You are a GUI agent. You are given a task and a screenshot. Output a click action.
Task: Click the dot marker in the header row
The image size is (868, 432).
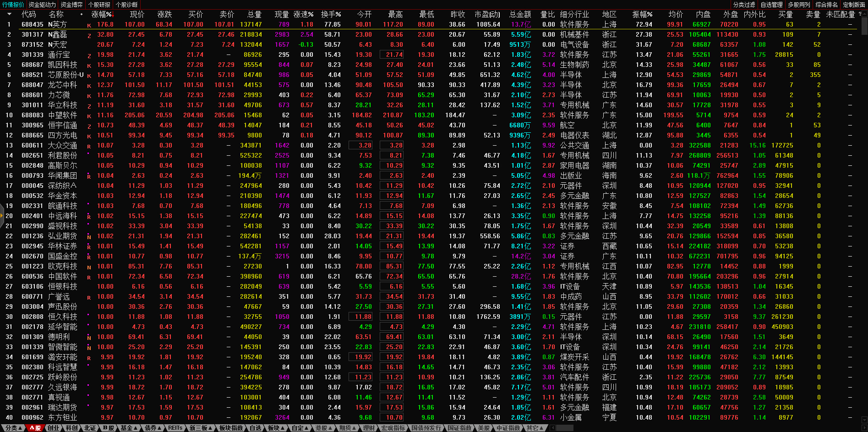coord(82,14)
